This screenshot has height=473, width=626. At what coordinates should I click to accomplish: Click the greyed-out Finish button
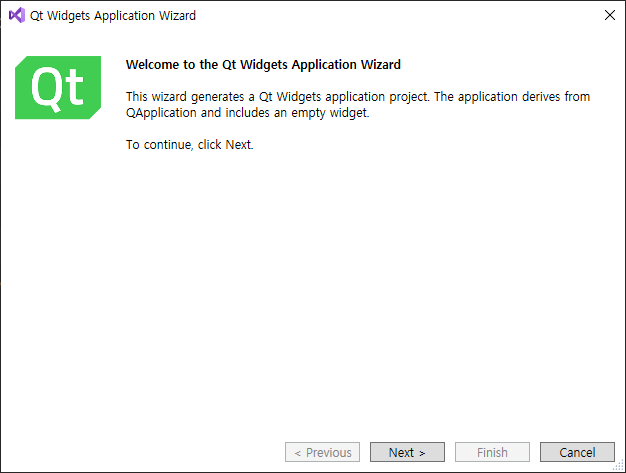[492, 452]
